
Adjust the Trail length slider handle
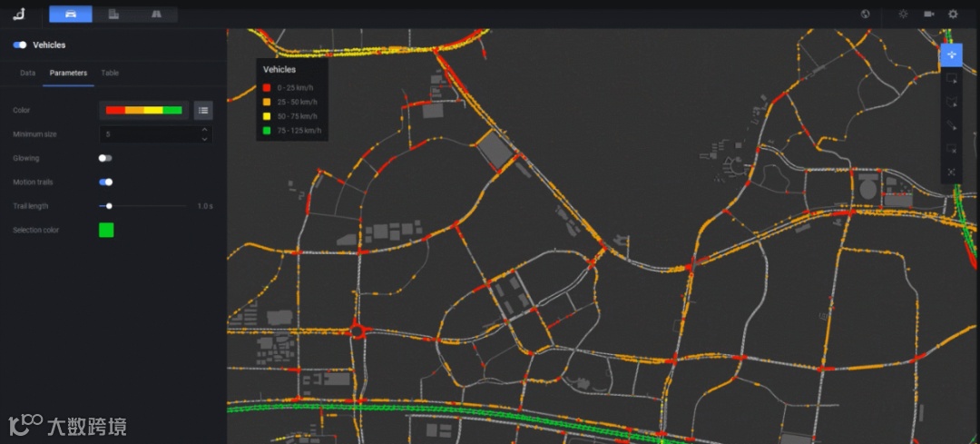(x=109, y=206)
